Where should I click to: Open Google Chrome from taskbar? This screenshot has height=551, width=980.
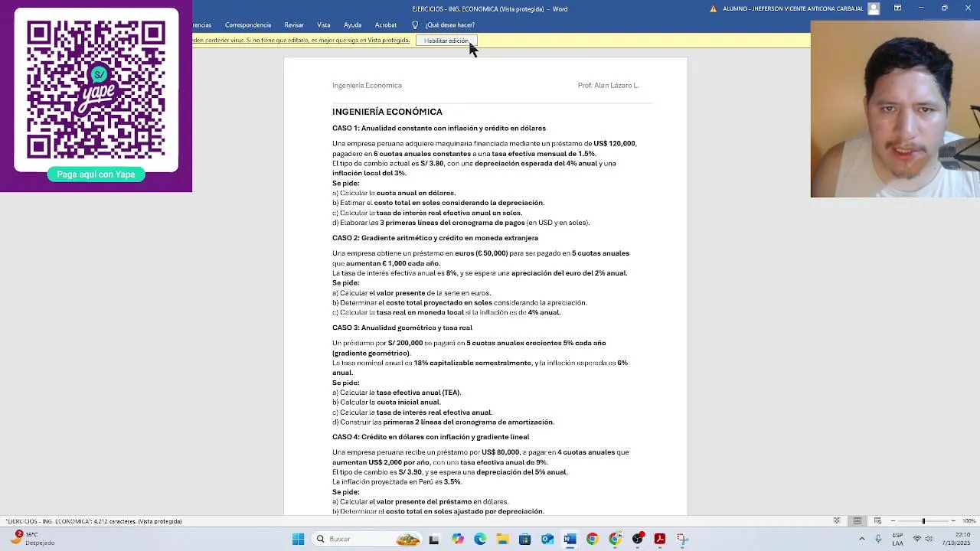pyautogui.click(x=592, y=539)
